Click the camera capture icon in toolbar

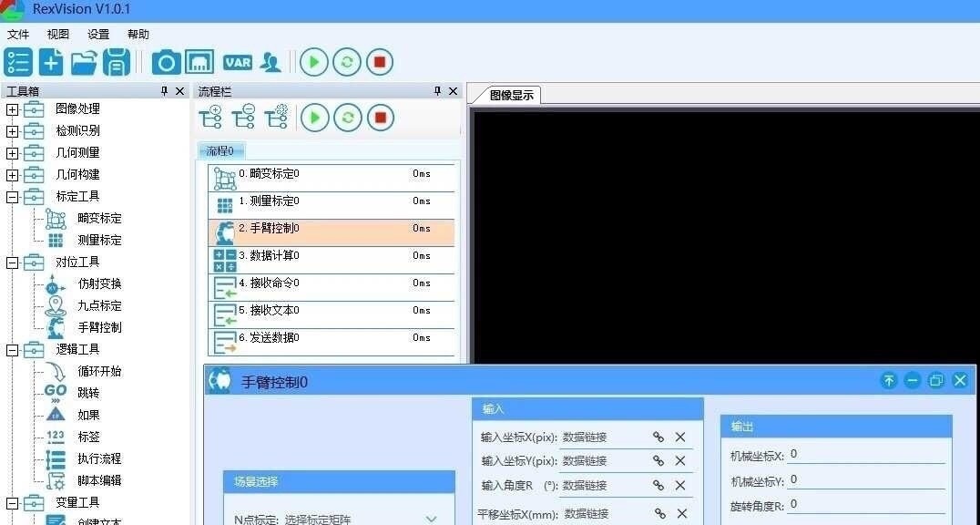(167, 62)
